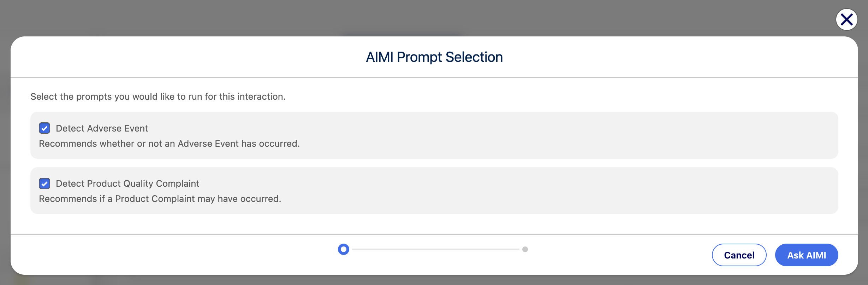Click the checkmark icon for Product Quality Complaint
The width and height of the screenshot is (868, 285).
point(44,184)
